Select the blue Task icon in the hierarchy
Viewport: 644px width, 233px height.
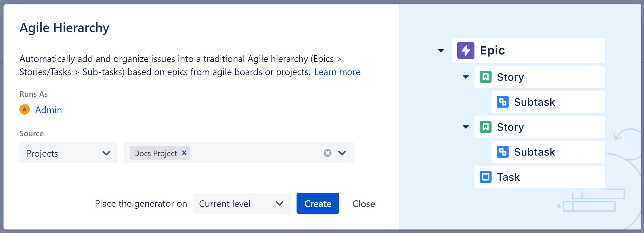coord(485,177)
